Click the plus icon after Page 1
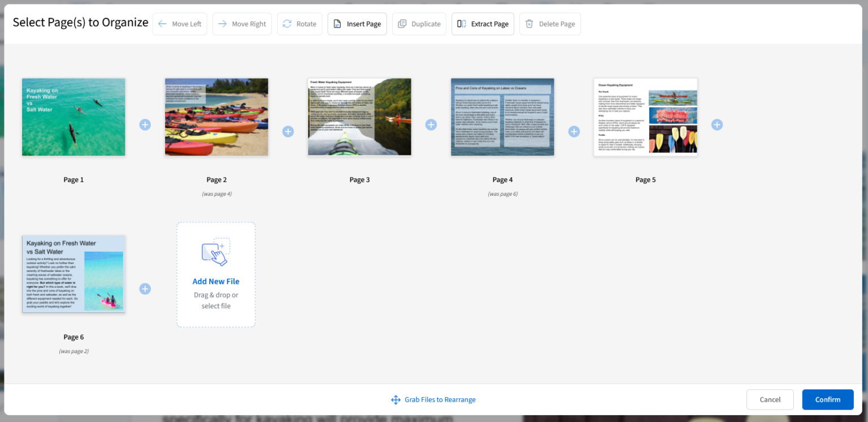 point(145,125)
